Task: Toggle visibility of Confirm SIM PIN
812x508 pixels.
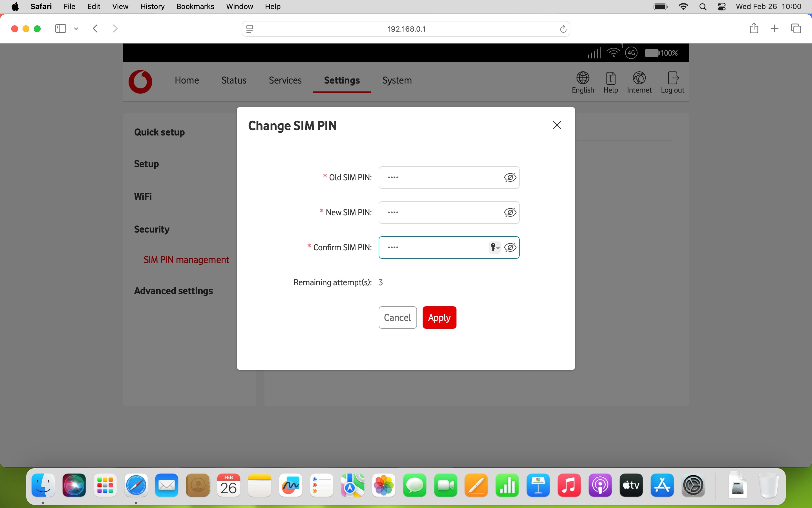Action: coord(510,247)
